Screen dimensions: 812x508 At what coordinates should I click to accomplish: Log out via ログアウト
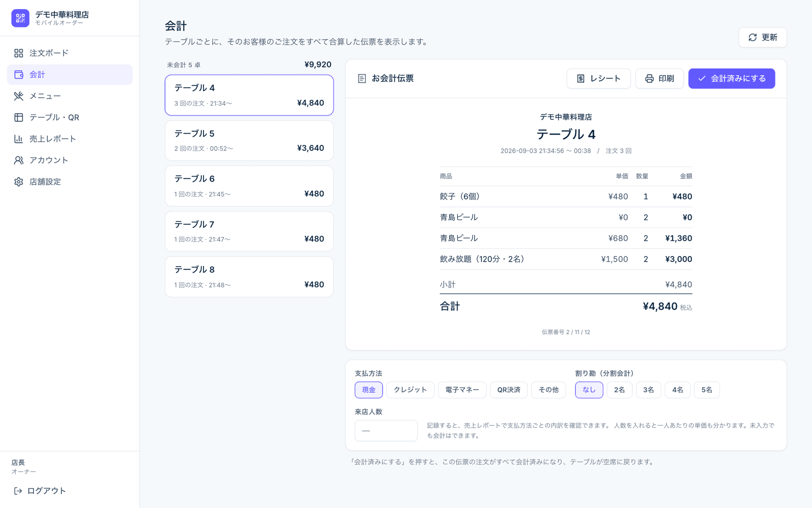(40, 491)
